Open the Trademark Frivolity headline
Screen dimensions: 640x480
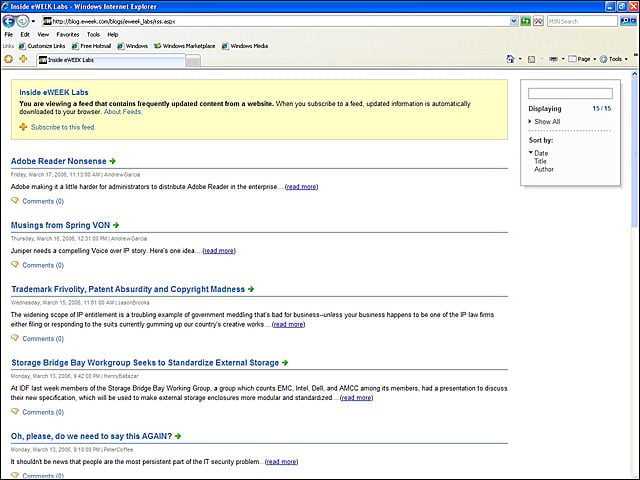click(128, 289)
